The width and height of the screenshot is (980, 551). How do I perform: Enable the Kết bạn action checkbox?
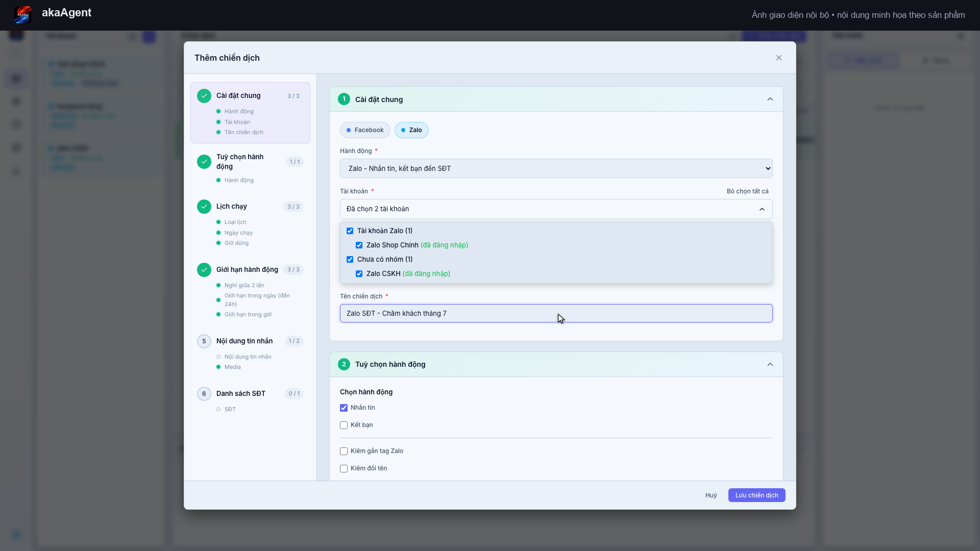pyautogui.click(x=344, y=425)
